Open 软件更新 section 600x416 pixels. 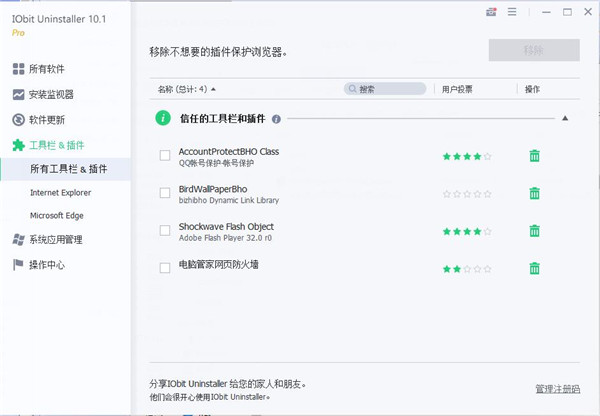tap(47, 120)
